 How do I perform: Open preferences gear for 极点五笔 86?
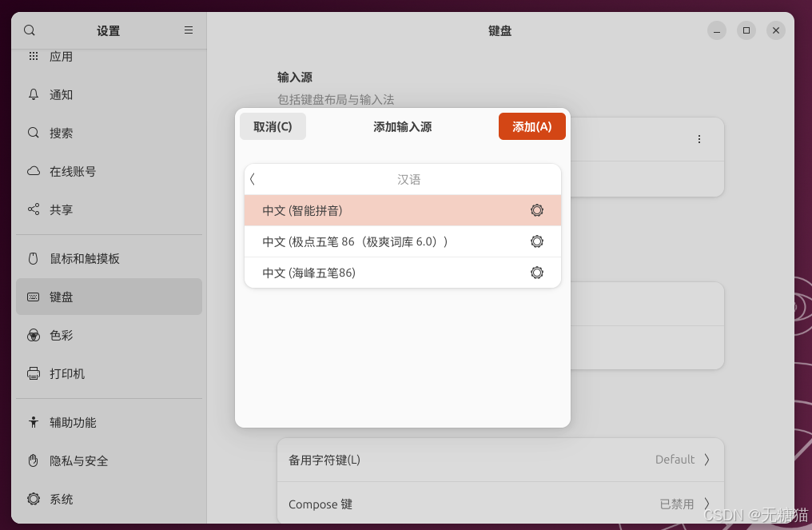click(537, 241)
